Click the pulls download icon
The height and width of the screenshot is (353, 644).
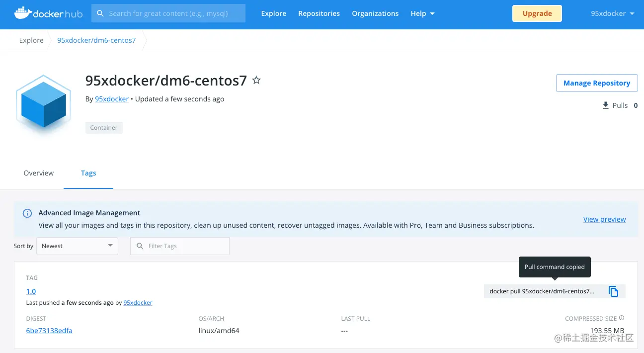605,105
